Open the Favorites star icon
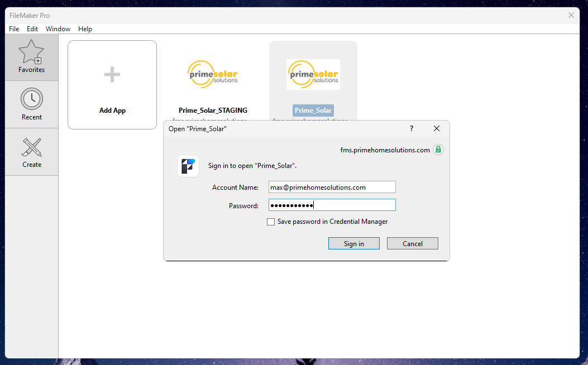The height and width of the screenshot is (365, 588). point(31,52)
